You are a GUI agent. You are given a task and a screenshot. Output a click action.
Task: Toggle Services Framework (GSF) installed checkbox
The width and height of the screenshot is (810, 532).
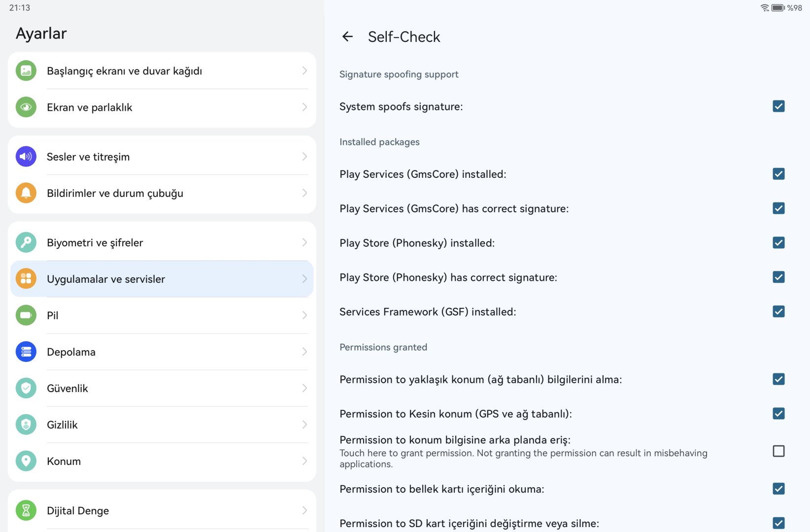tap(778, 311)
